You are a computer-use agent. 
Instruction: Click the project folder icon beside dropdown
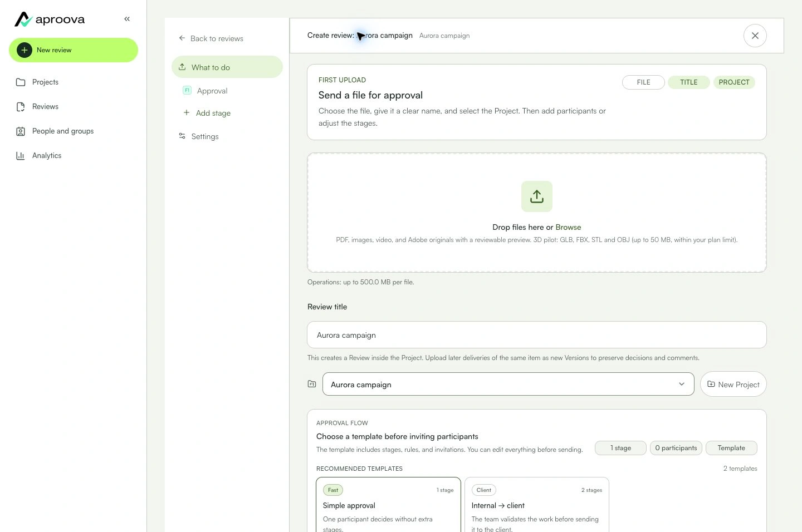point(312,384)
